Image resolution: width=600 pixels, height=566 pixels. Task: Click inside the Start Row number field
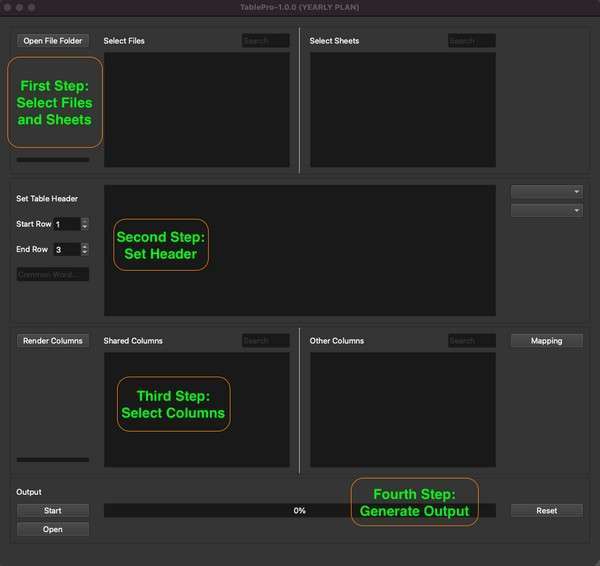pyautogui.click(x=66, y=224)
